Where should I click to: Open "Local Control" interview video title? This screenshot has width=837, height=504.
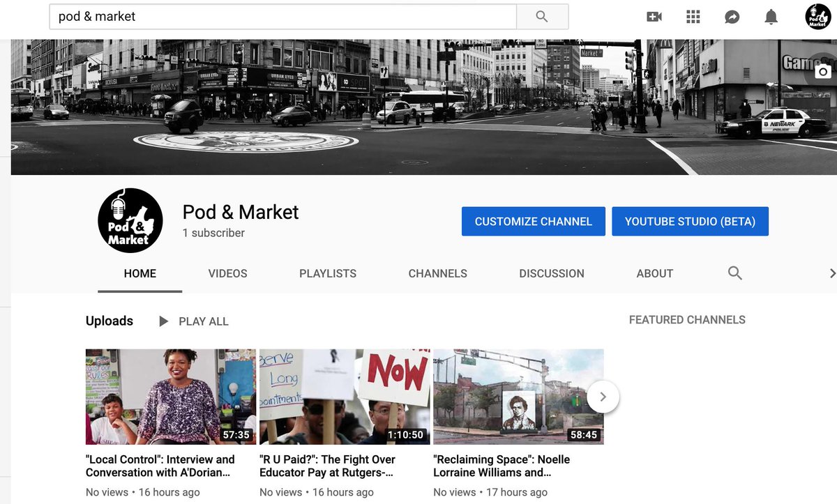(x=160, y=466)
